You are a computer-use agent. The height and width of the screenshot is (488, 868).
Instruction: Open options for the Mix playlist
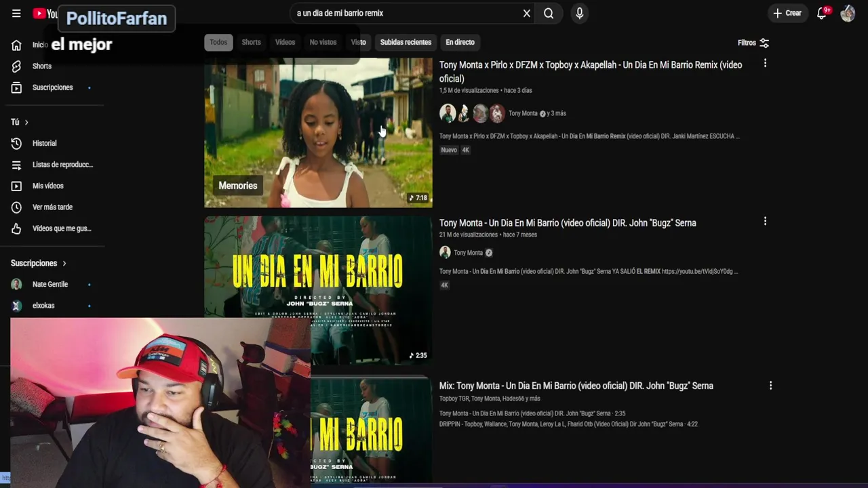point(770,386)
